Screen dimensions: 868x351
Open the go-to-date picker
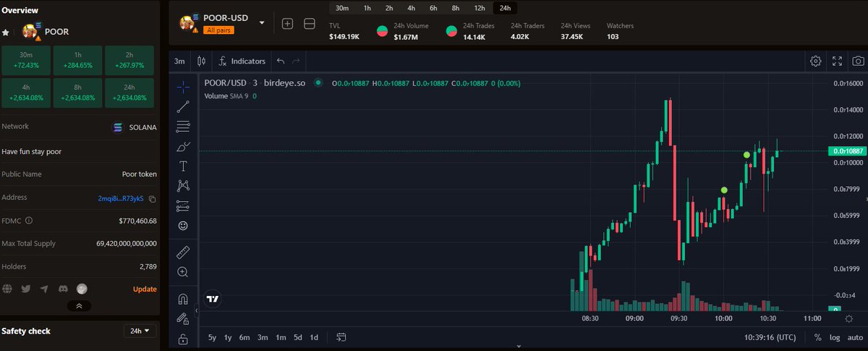coord(341,337)
